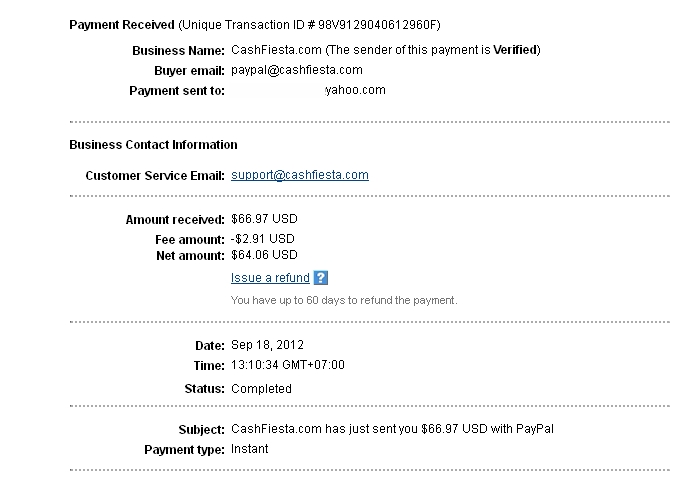Click the 60 days refund notice text

pos(343,300)
